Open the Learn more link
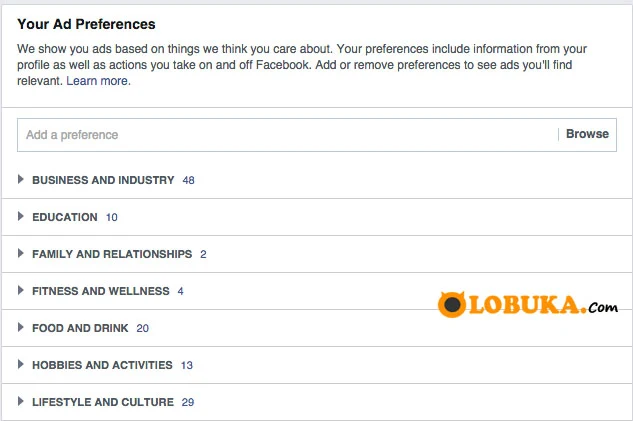The height and width of the screenshot is (421, 633). [x=98, y=81]
